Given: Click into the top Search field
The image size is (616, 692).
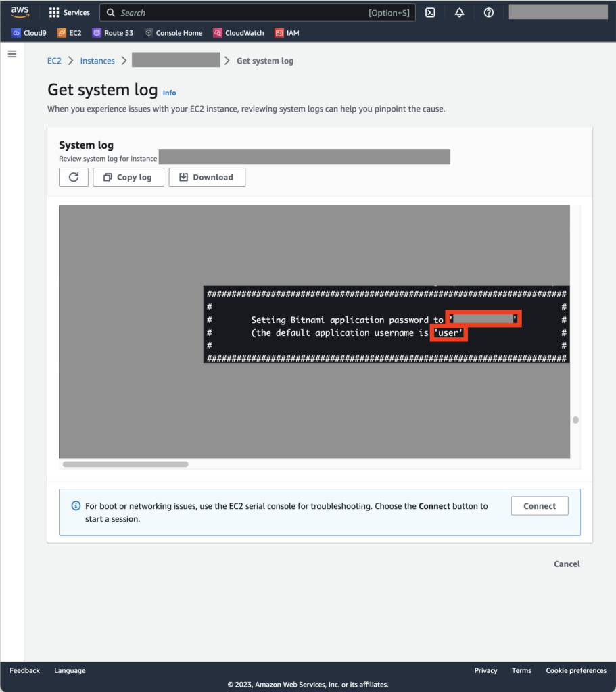Looking at the screenshot, I should click(258, 13).
